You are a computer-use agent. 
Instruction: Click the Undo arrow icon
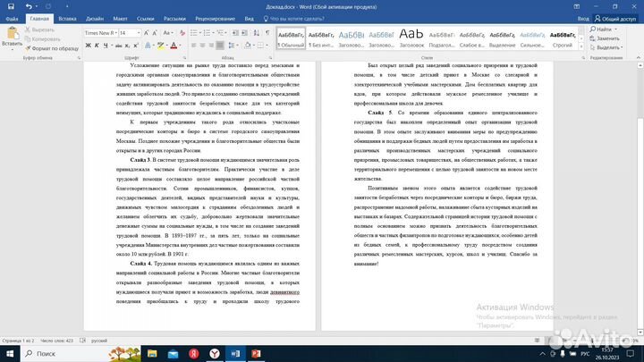(x=29, y=6)
